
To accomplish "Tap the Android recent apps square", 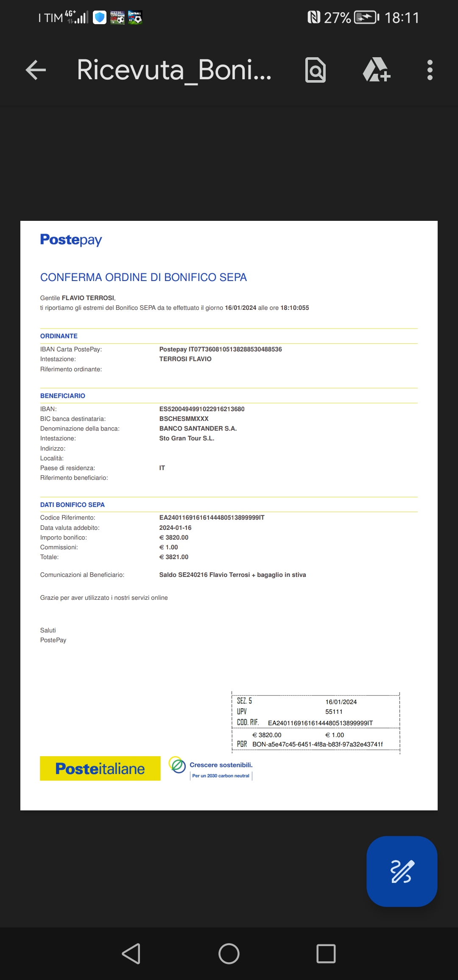I will (326, 954).
